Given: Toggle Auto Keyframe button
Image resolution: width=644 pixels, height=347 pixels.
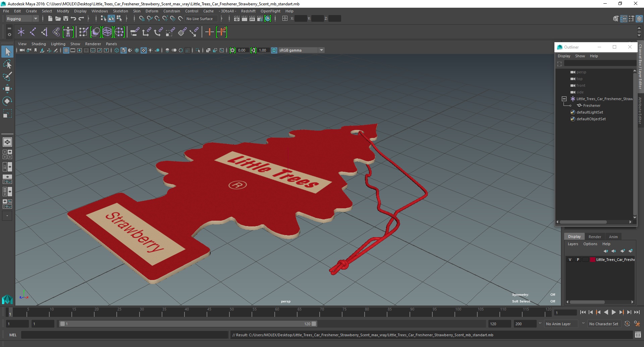Looking at the screenshot, I should point(627,324).
